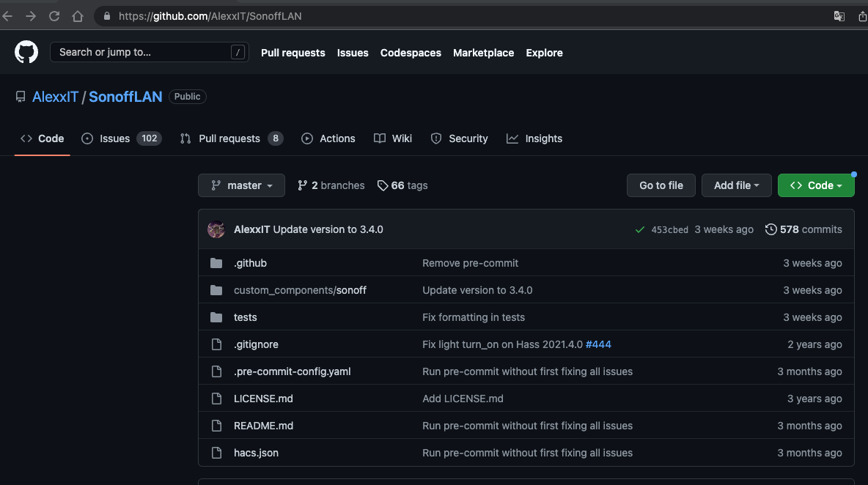Open the AlexxIT owner link
This screenshot has height=485, width=868.
click(56, 97)
